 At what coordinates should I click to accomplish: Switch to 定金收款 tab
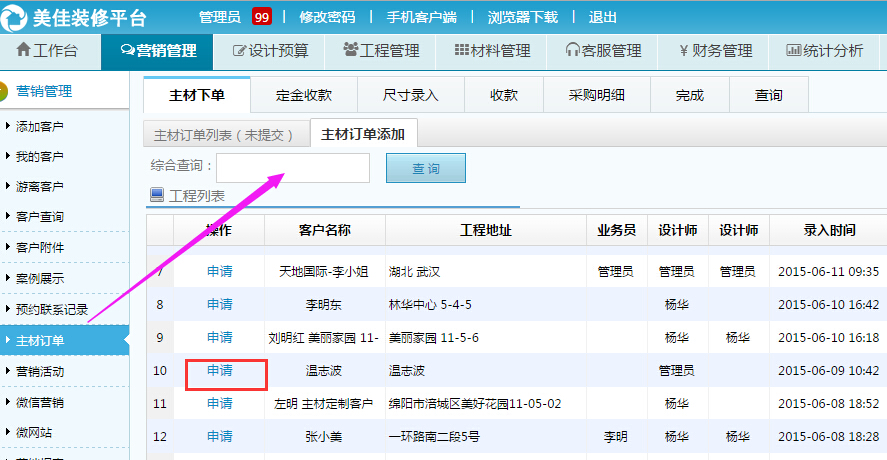(304, 95)
